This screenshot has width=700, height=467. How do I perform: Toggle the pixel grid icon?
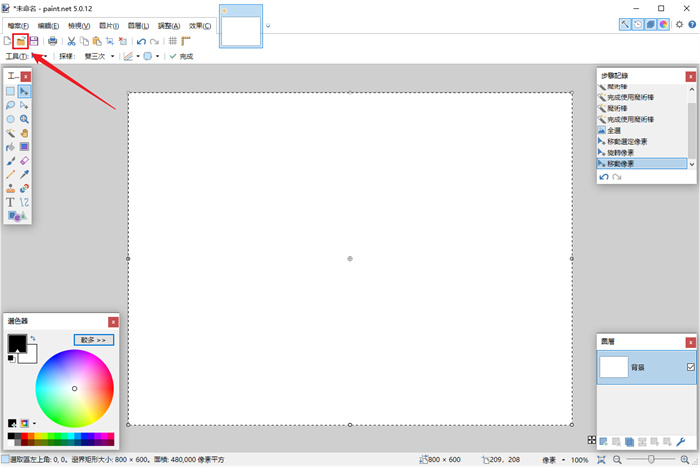click(173, 41)
